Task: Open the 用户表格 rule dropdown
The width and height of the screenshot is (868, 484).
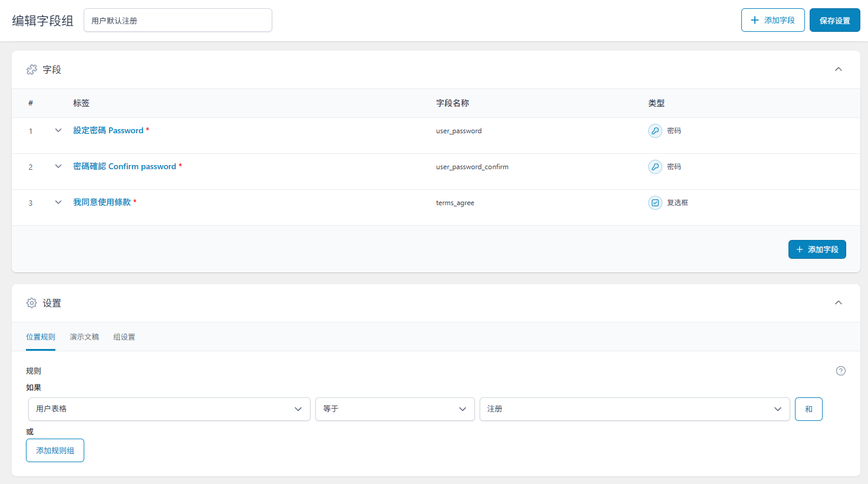Action: click(169, 409)
